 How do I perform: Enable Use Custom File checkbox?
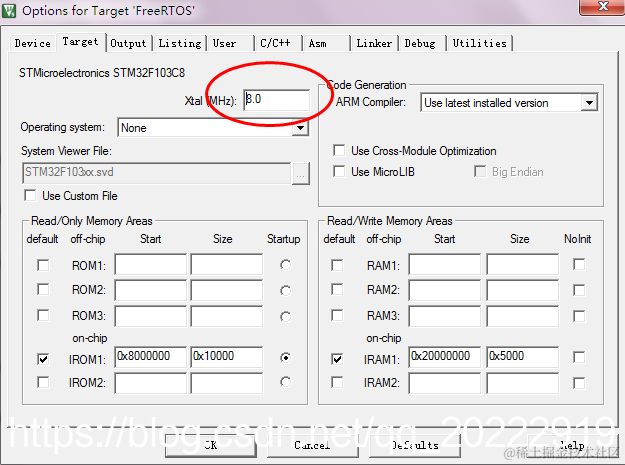click(x=30, y=196)
